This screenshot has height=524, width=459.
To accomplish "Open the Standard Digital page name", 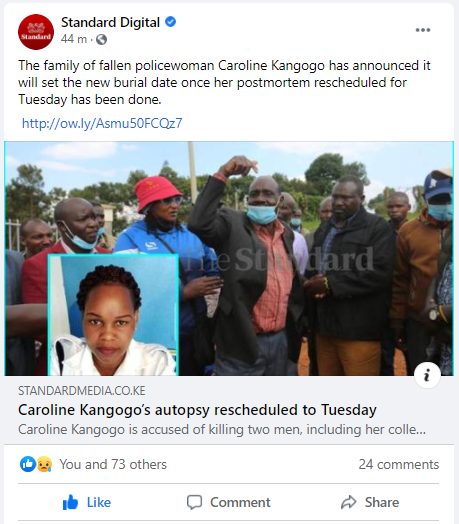I will (110, 22).
